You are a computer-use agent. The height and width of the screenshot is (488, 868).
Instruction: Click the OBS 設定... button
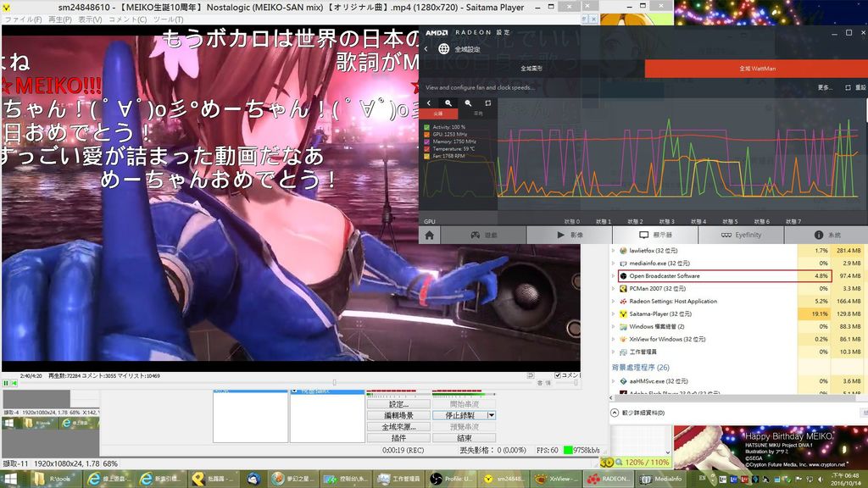pos(398,404)
